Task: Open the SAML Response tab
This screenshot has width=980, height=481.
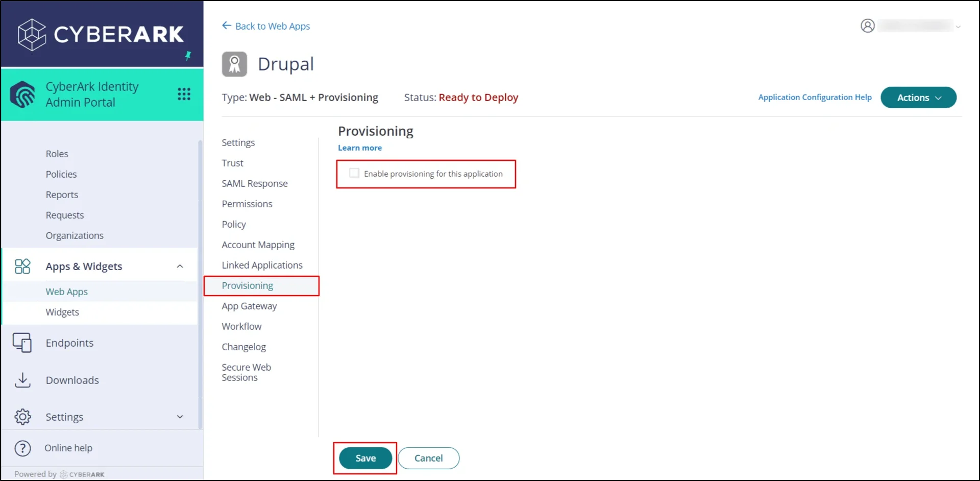Action: coord(255,183)
